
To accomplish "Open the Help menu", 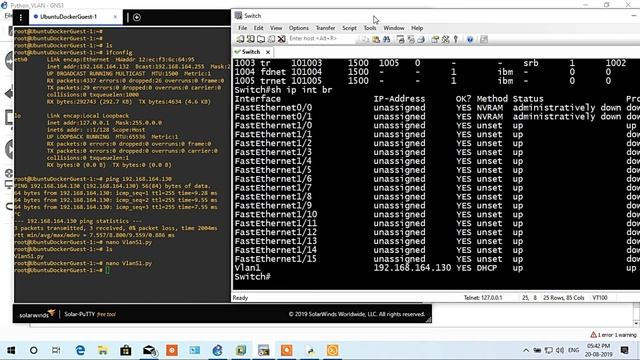I will click(417, 28).
